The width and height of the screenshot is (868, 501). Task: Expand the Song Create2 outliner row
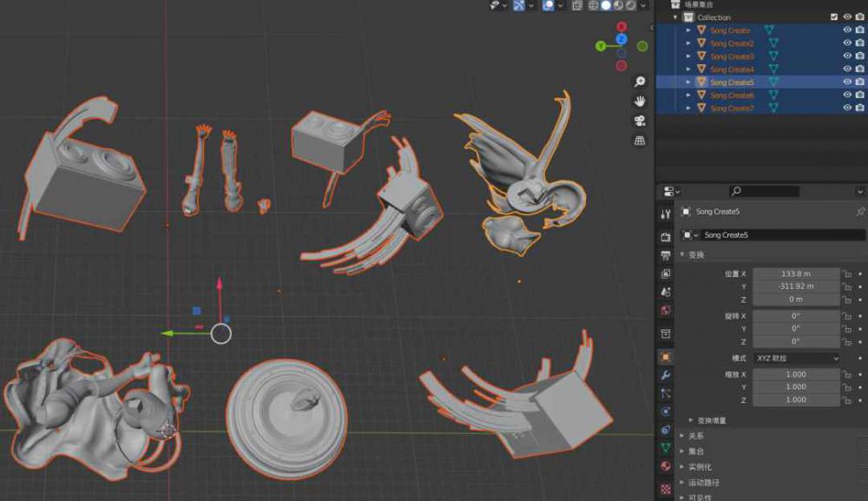[x=688, y=43]
